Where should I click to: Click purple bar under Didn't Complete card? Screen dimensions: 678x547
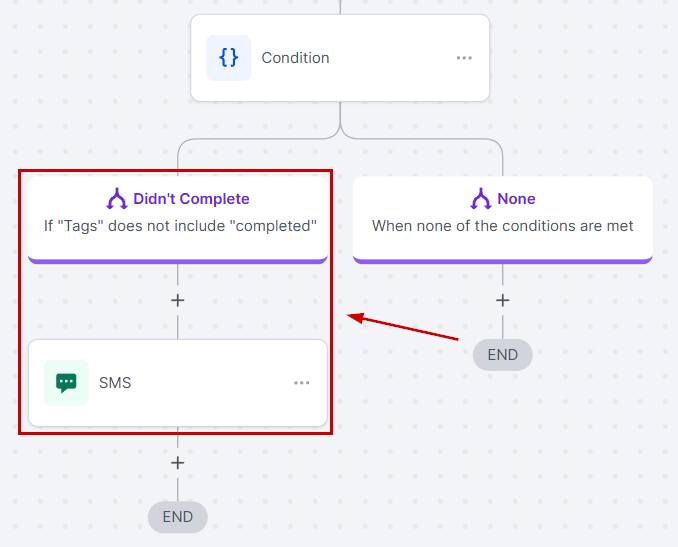(178, 261)
